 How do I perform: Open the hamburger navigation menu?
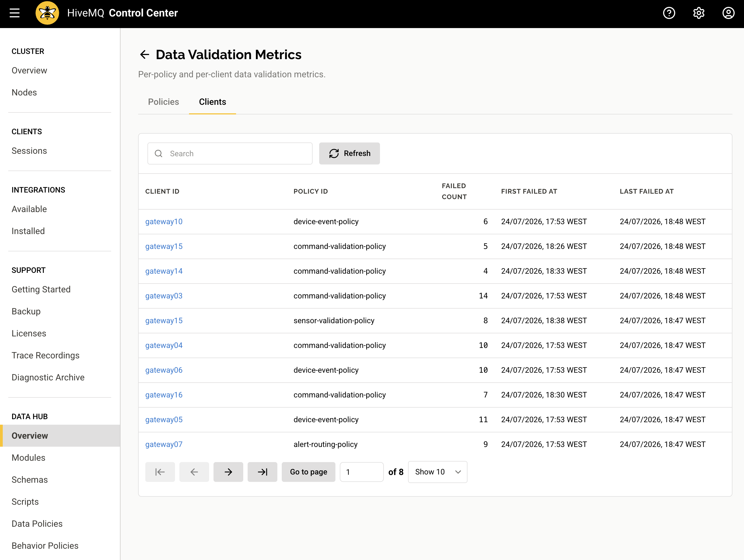15,13
